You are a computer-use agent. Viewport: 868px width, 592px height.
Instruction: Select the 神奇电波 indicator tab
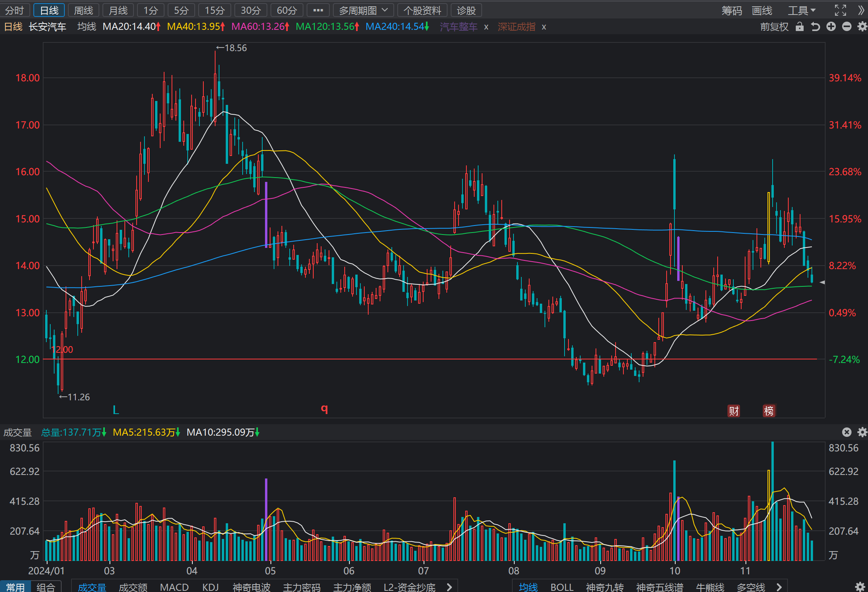(x=251, y=587)
